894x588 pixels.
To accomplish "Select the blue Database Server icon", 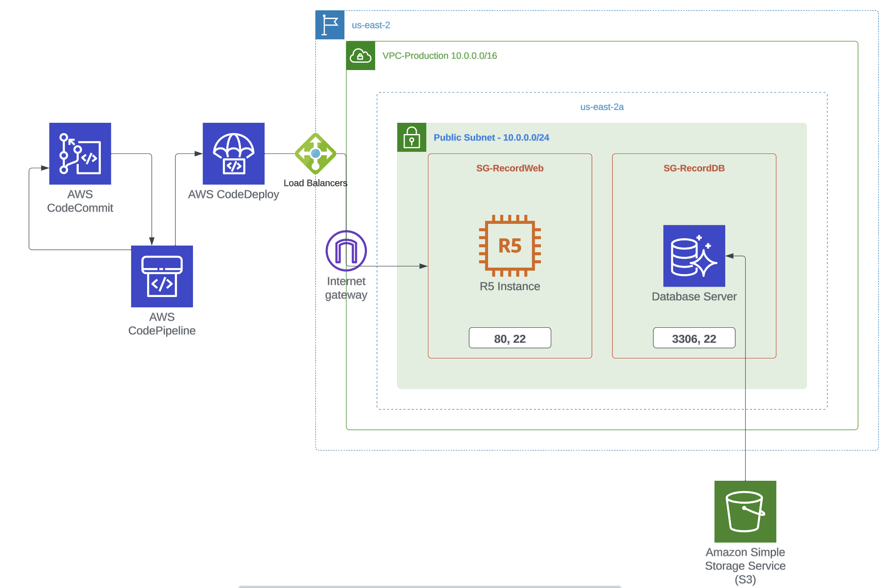I will pyautogui.click(x=694, y=256).
